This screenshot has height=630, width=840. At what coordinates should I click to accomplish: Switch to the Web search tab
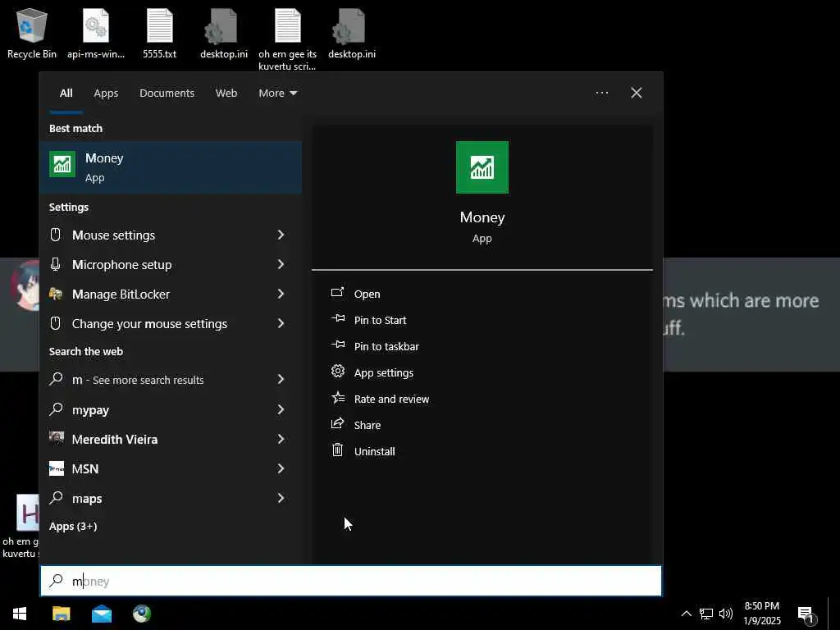coord(226,94)
